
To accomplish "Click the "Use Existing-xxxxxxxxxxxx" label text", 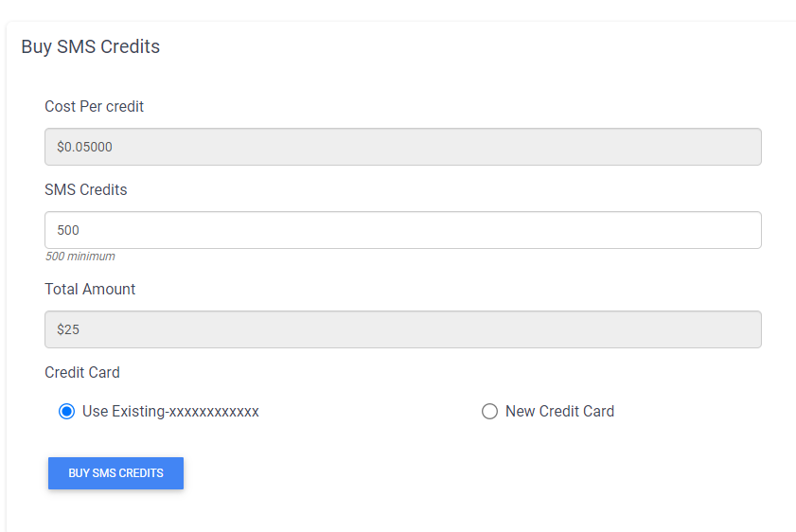I will click(x=170, y=412).
